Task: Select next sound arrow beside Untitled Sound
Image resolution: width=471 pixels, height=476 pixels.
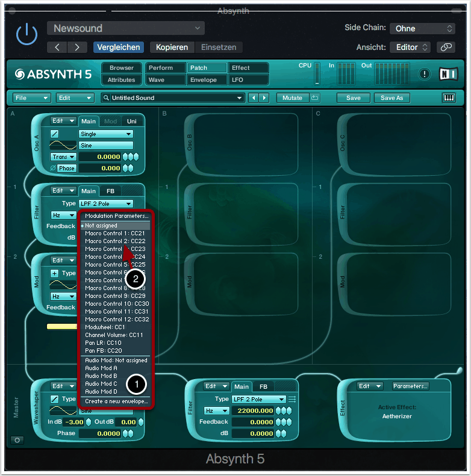Action: (264, 97)
